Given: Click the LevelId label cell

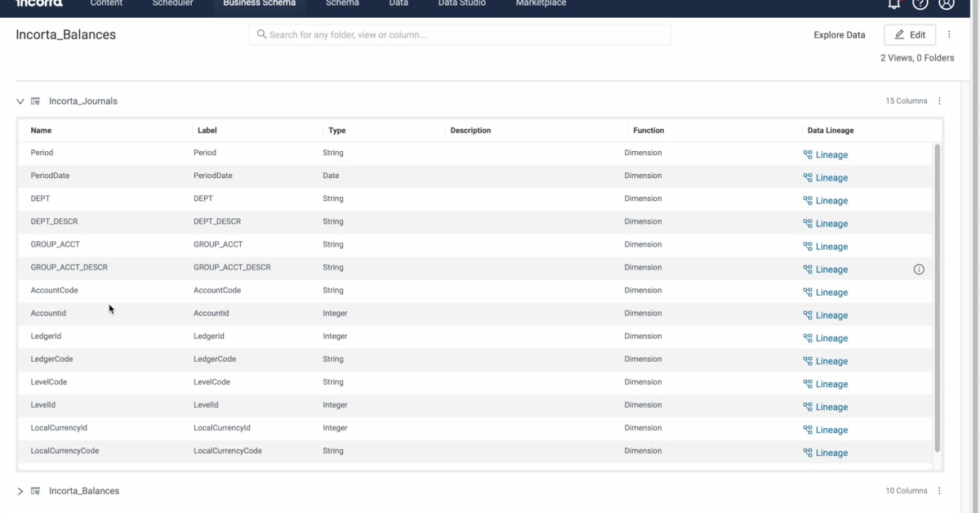Looking at the screenshot, I should [x=206, y=404].
